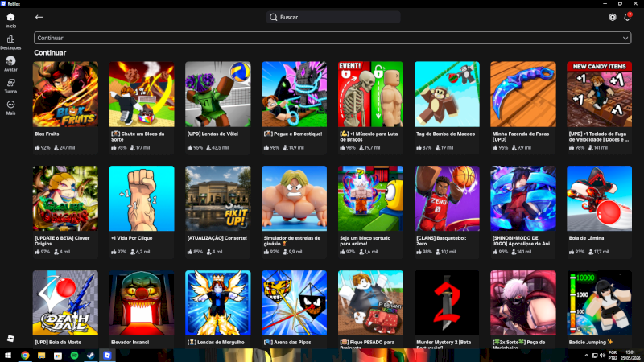Go to the Início home icon
The width and height of the screenshot is (644, 362).
click(x=10, y=17)
